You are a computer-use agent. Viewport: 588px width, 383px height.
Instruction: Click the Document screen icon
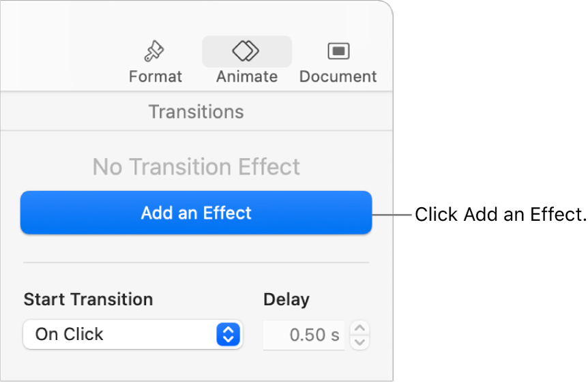[x=338, y=51]
